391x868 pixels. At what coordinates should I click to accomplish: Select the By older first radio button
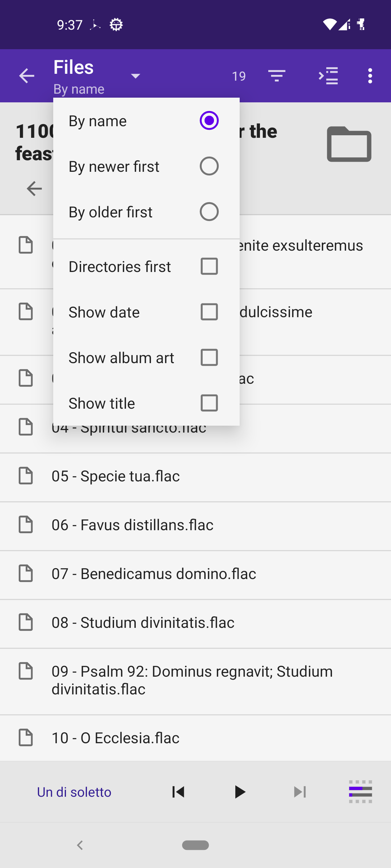(209, 212)
